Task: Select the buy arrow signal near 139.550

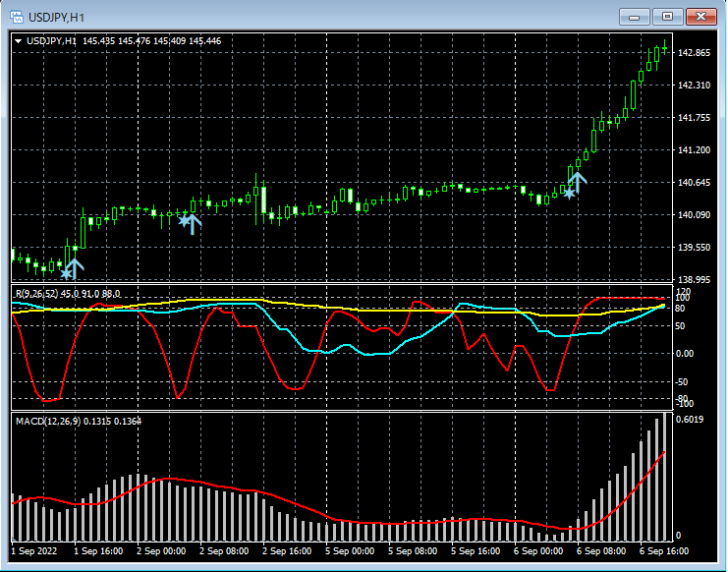Action: click(x=75, y=269)
